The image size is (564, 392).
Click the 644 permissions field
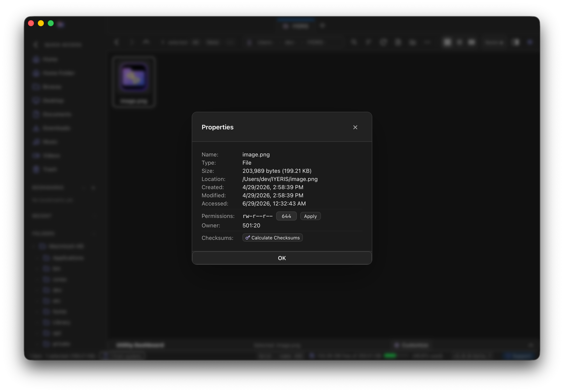point(286,216)
